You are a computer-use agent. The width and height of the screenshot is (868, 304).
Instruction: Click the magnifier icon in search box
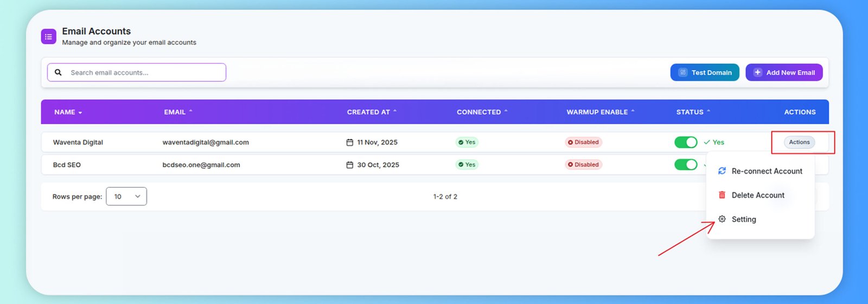[x=58, y=72]
